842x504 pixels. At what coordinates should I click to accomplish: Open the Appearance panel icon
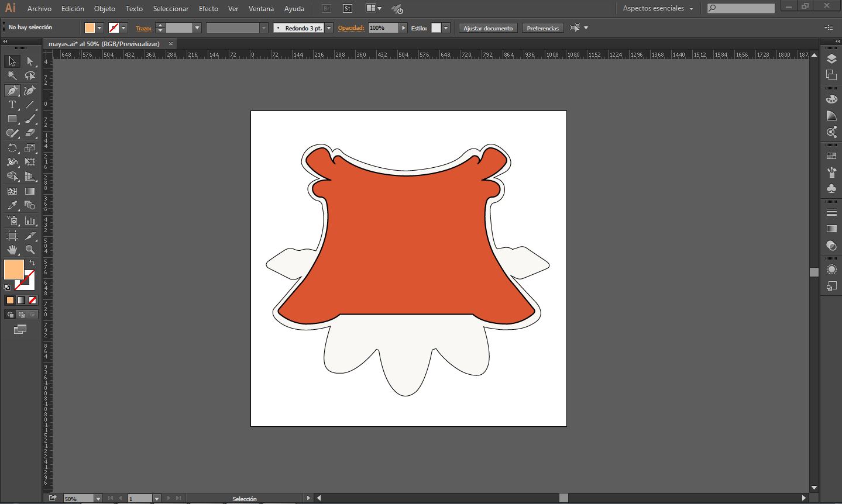831,270
